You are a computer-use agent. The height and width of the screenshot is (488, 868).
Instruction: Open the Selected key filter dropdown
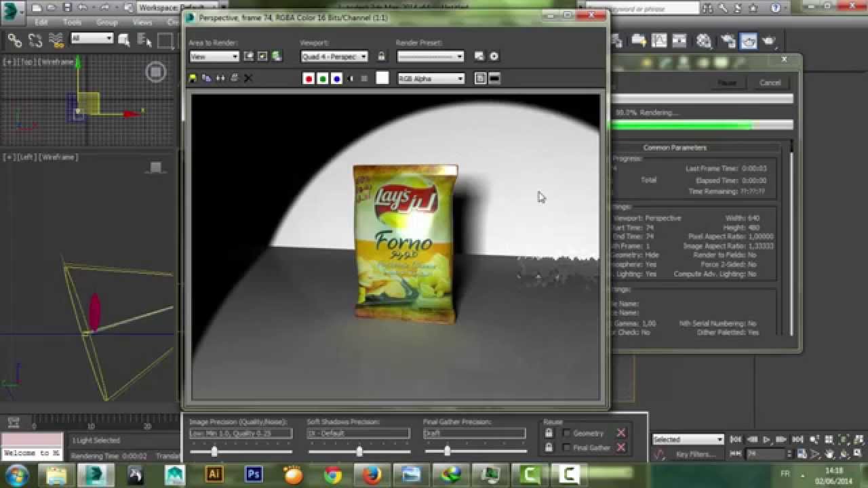point(688,440)
